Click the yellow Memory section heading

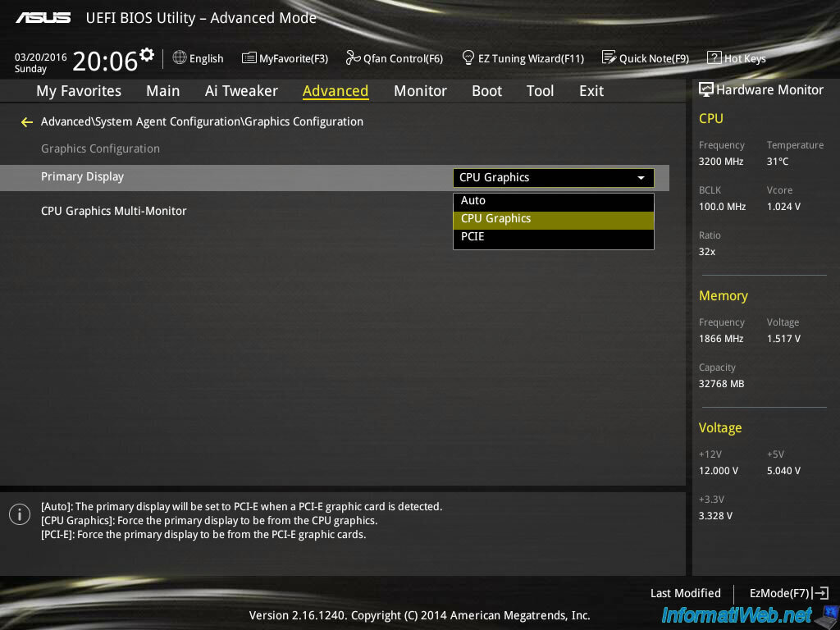724,295
